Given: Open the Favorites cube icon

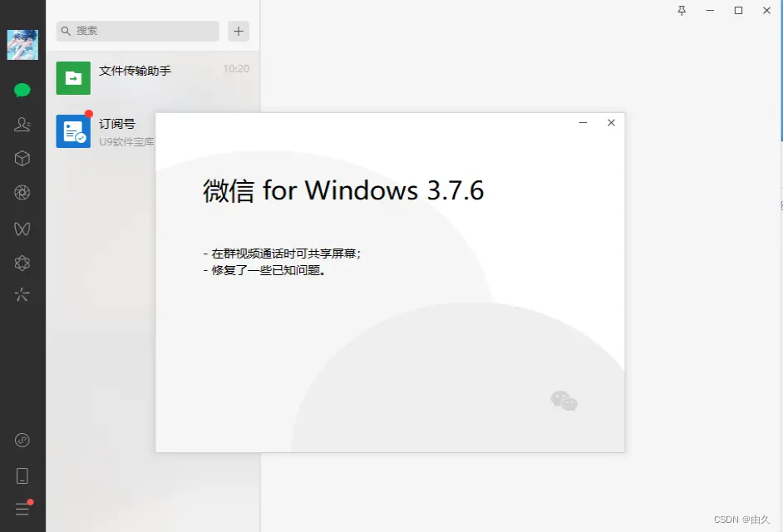Looking at the screenshot, I should pyautogui.click(x=22, y=158).
